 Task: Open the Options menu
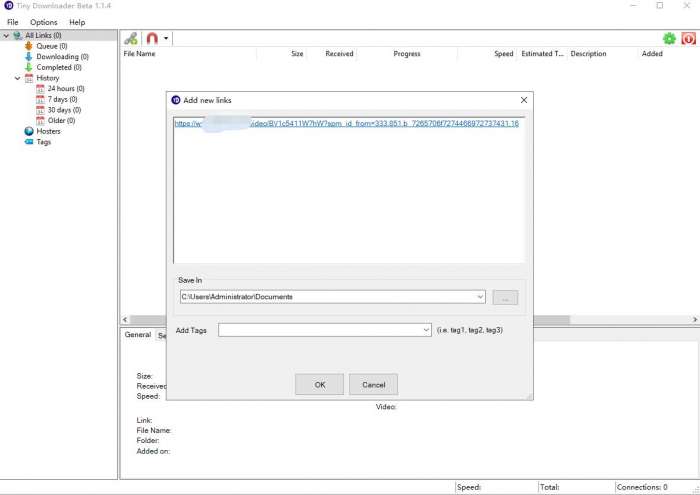click(44, 22)
